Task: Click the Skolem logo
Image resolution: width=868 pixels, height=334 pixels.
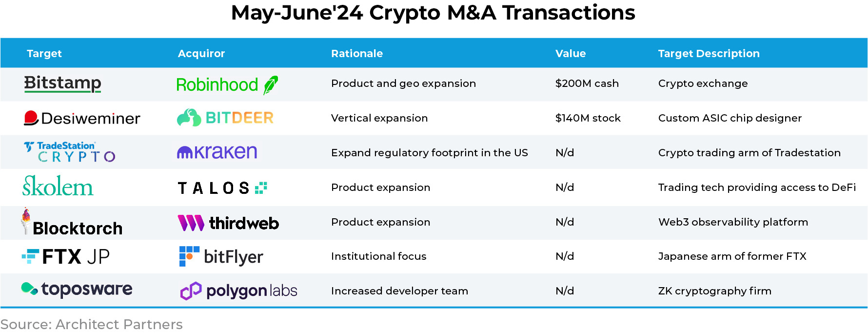Action: click(x=58, y=187)
